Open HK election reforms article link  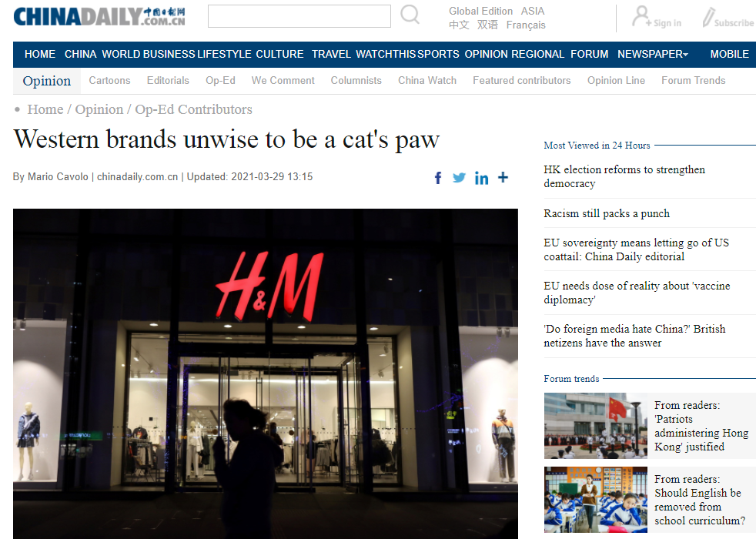pyautogui.click(x=624, y=176)
